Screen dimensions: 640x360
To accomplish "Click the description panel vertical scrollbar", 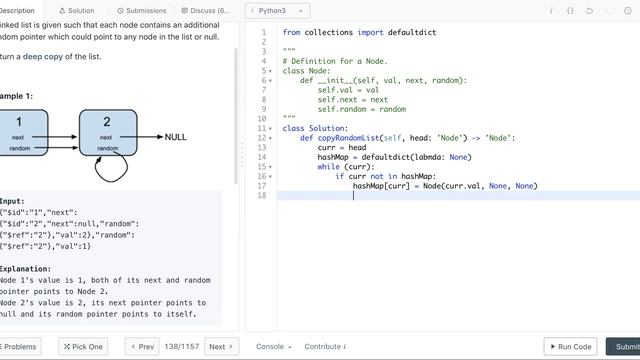I will click(x=236, y=116).
